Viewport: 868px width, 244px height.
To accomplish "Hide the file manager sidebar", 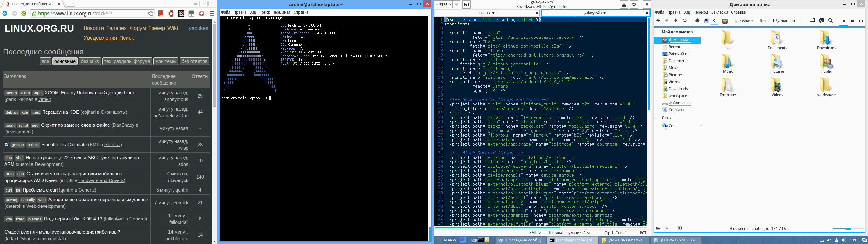I will [x=680, y=228].
